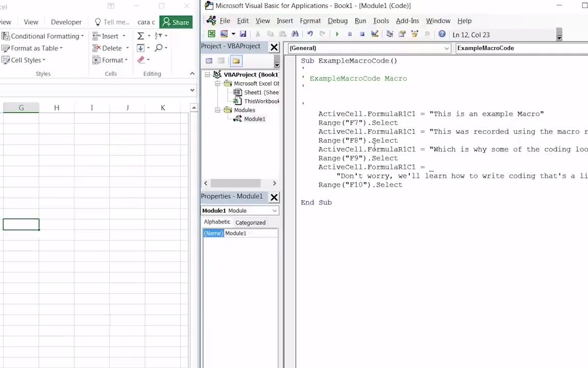588x368 pixels.
Task: Open the Add-Ins menu
Action: pos(407,20)
